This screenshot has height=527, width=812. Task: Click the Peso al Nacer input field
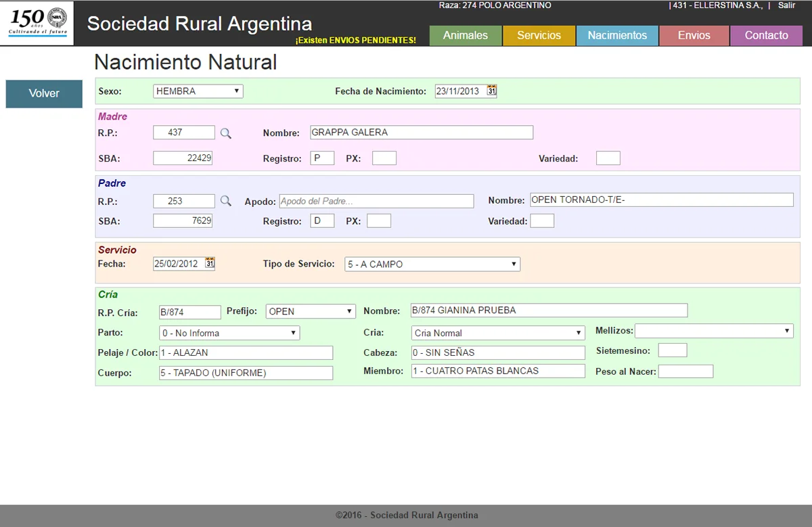[685, 371]
